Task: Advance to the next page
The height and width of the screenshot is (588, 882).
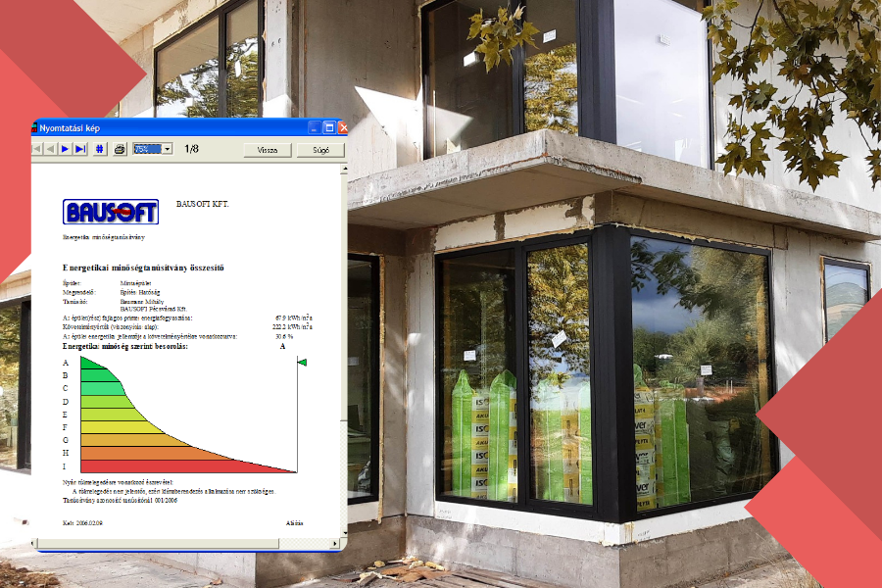Action: (x=66, y=150)
